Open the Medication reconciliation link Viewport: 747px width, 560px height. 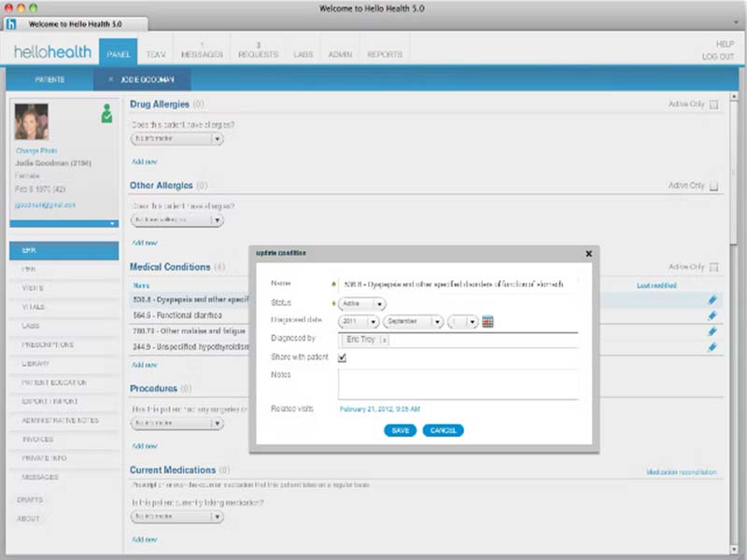[681, 472]
